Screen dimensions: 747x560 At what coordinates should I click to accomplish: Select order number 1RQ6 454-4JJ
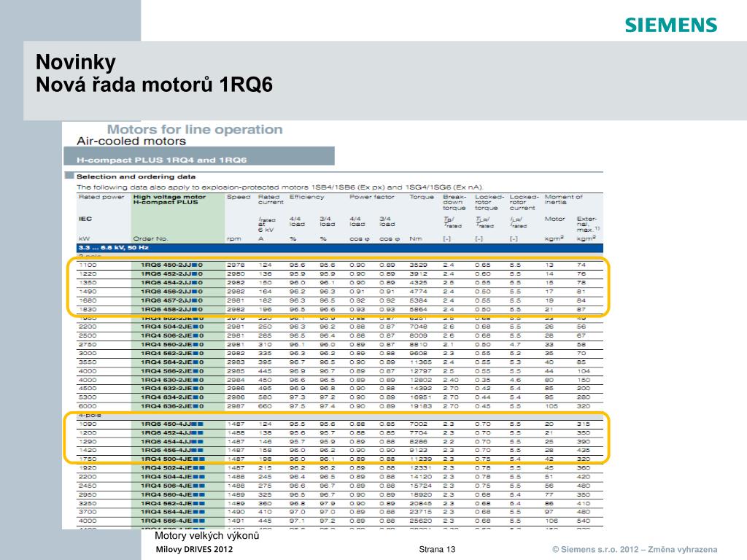171,441
